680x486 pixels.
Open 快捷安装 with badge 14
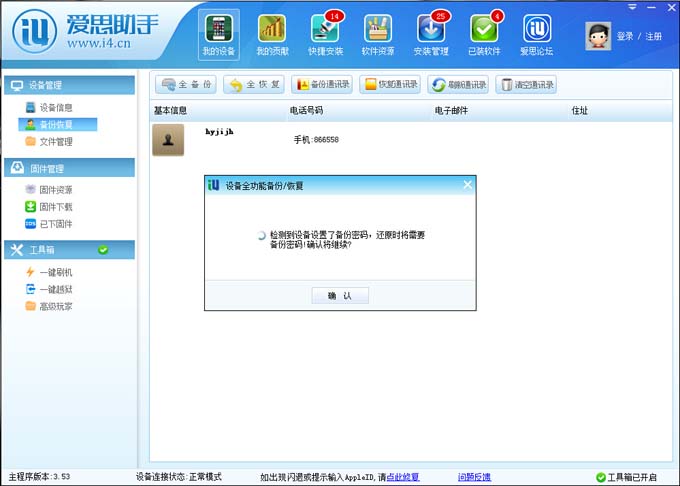325,35
